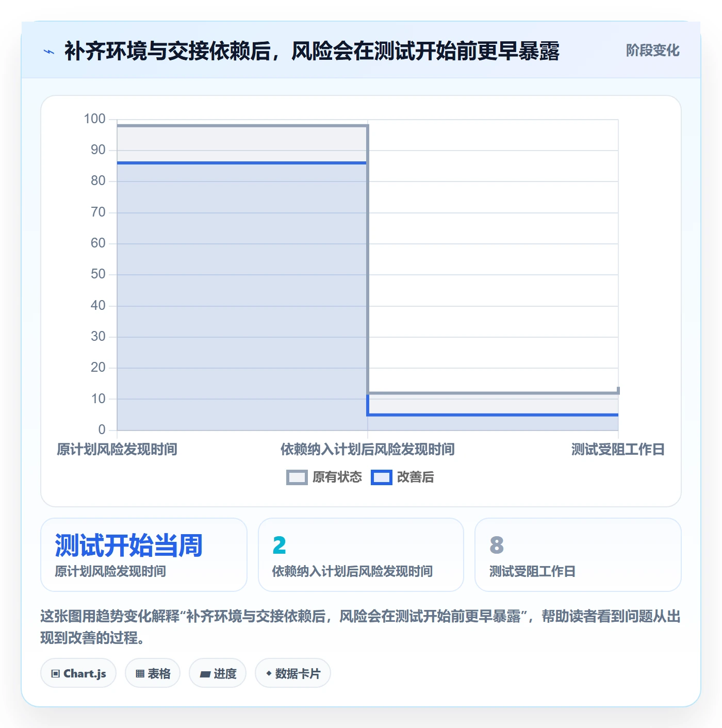
Task: Click the y-axis value 10
Action: [x=98, y=399]
